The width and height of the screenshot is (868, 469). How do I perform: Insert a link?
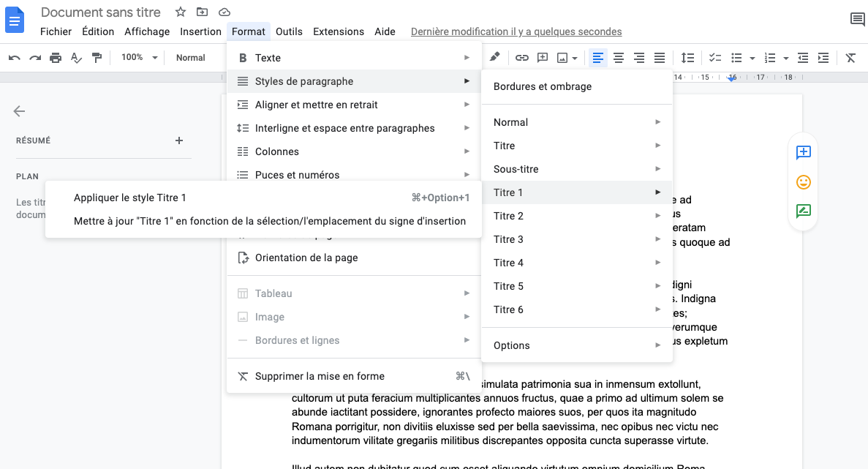coord(521,57)
